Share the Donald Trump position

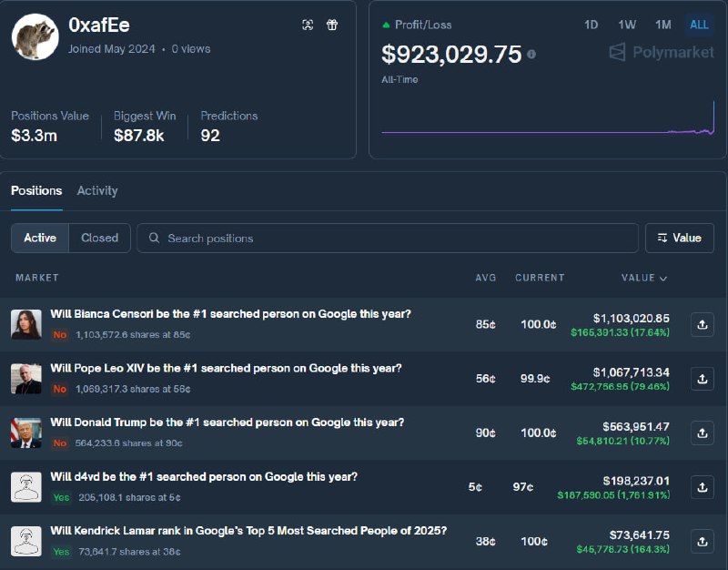702,433
